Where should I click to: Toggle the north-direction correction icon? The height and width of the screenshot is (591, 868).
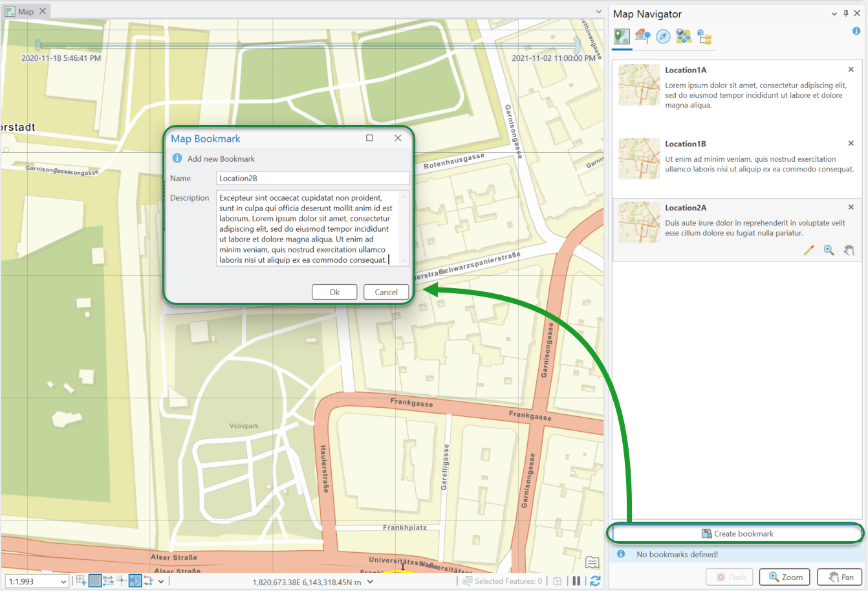pyautogui.click(x=135, y=581)
